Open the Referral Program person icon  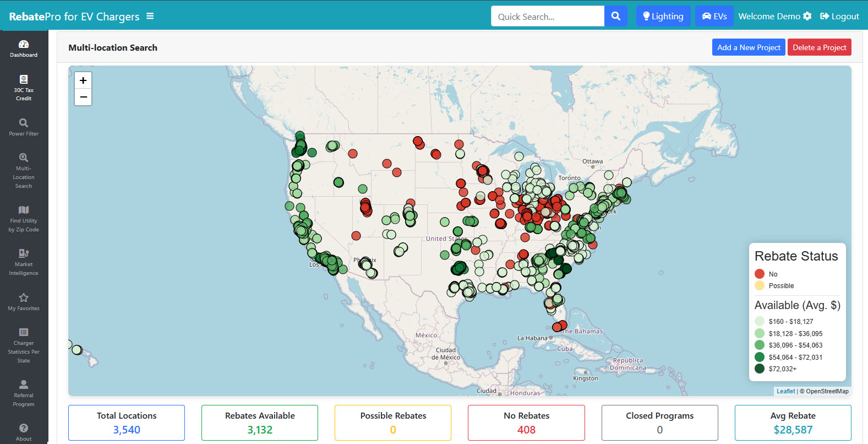pos(24,385)
